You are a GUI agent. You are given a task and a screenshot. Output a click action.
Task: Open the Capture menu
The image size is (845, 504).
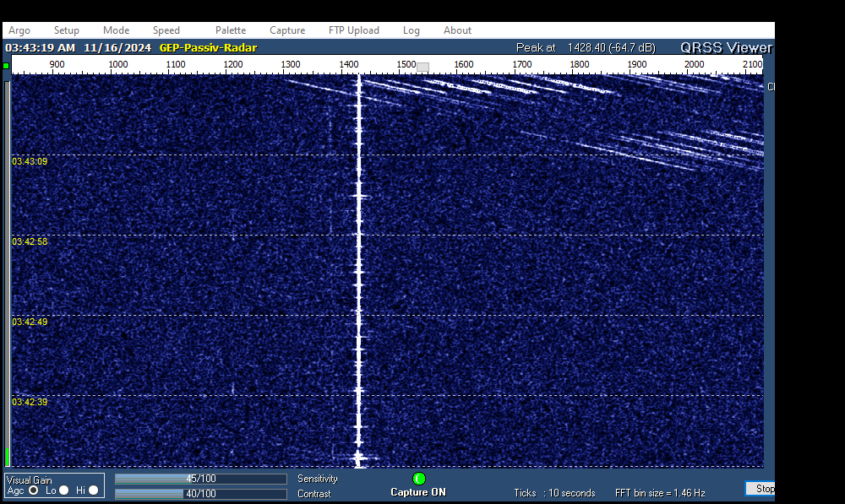[287, 30]
